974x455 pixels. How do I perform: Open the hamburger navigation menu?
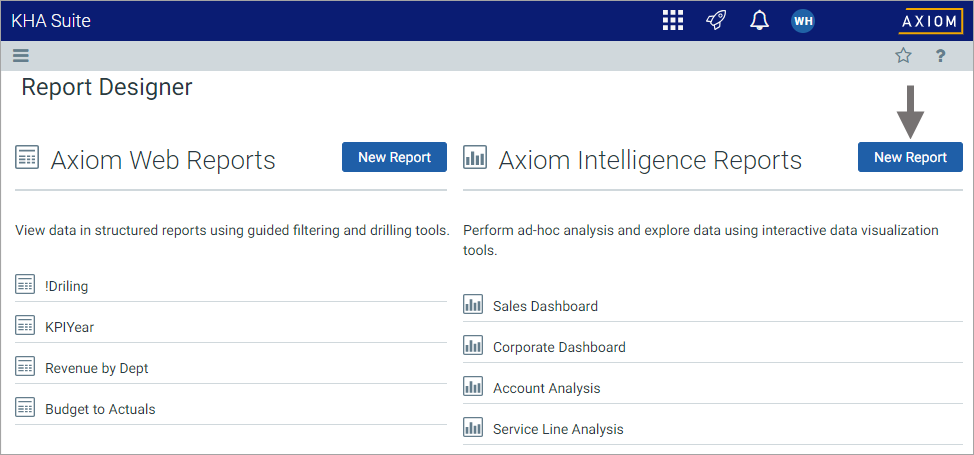pos(21,56)
